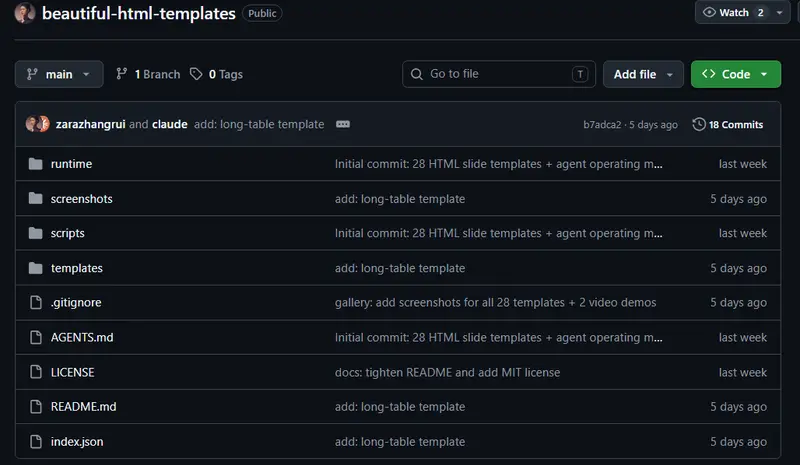View the 0 Tags link

click(x=216, y=75)
